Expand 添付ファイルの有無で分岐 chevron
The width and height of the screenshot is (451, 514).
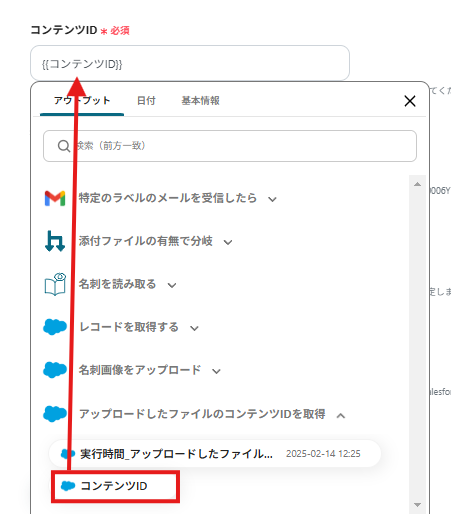coord(228,242)
